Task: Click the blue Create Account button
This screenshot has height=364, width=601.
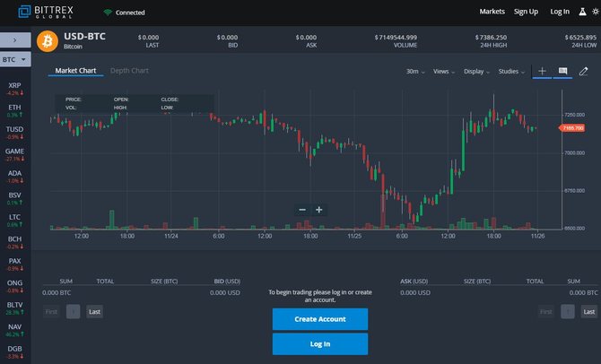Action: [x=320, y=319]
